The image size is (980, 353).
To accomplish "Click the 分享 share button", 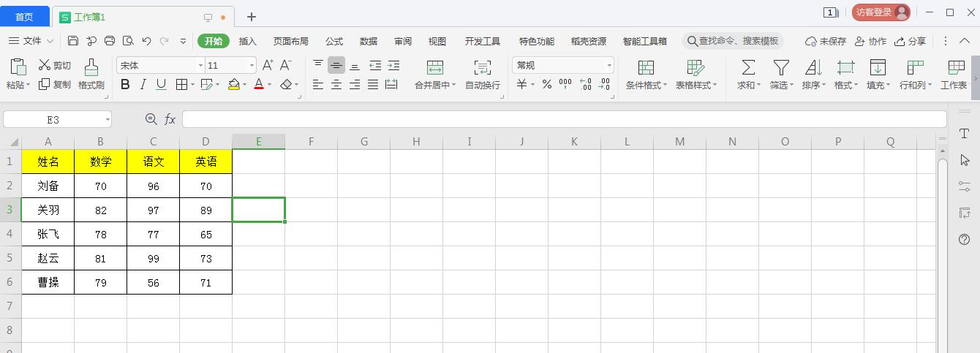I will (x=911, y=41).
